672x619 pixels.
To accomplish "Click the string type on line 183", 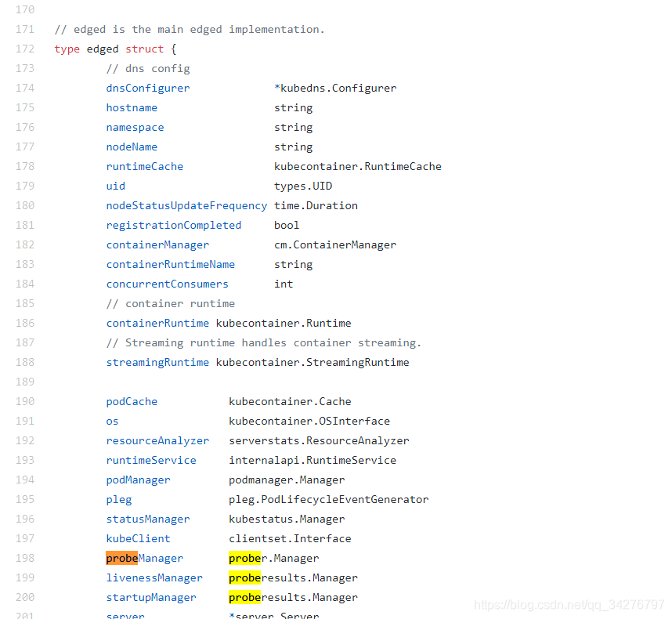I will click(x=293, y=265).
